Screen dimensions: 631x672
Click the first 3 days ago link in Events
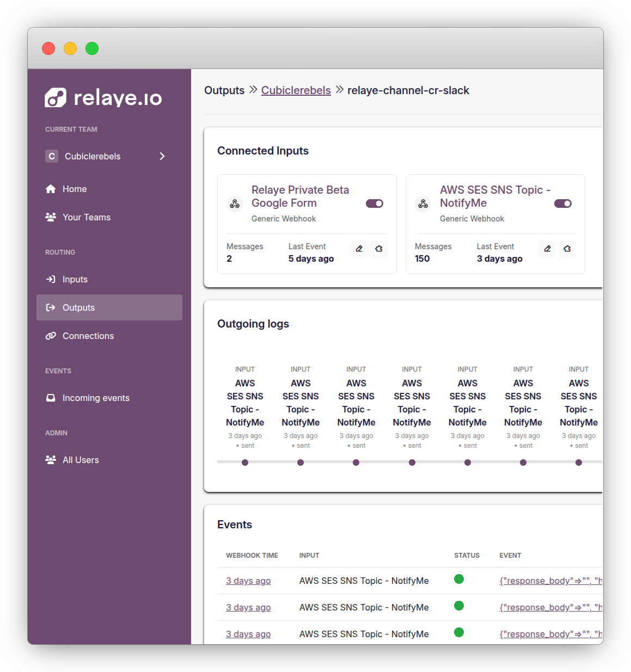[x=248, y=581]
